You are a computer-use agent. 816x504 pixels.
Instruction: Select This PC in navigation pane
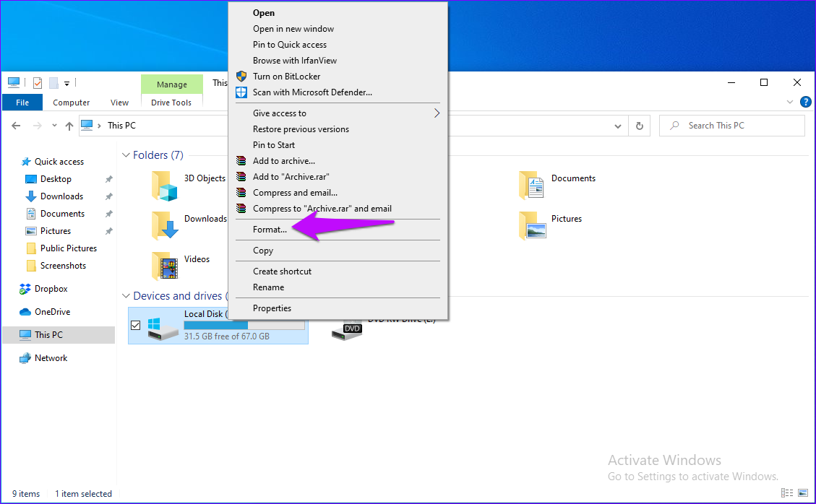(59, 335)
